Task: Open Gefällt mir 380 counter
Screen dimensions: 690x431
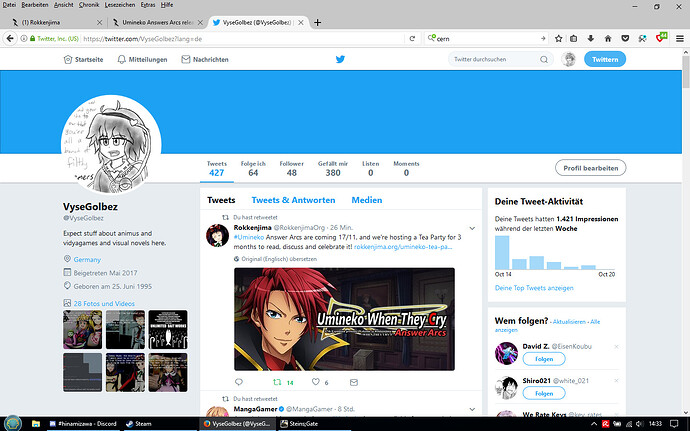Action: pos(333,169)
